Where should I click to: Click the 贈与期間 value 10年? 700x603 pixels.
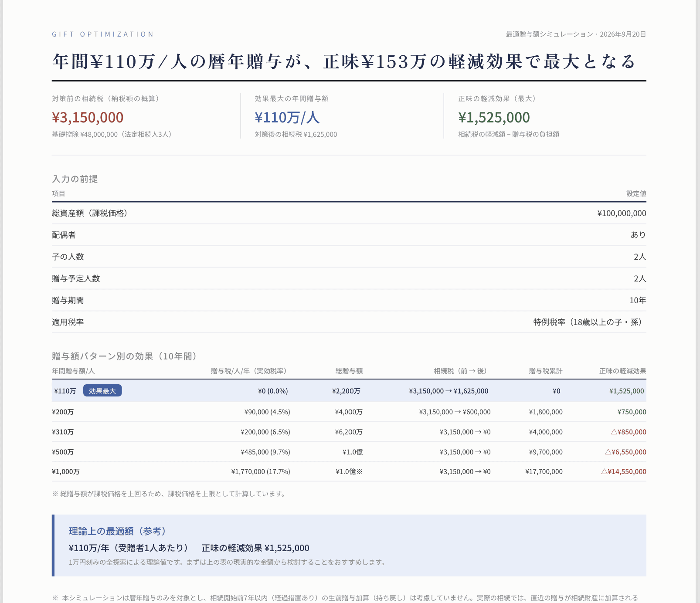tap(638, 300)
